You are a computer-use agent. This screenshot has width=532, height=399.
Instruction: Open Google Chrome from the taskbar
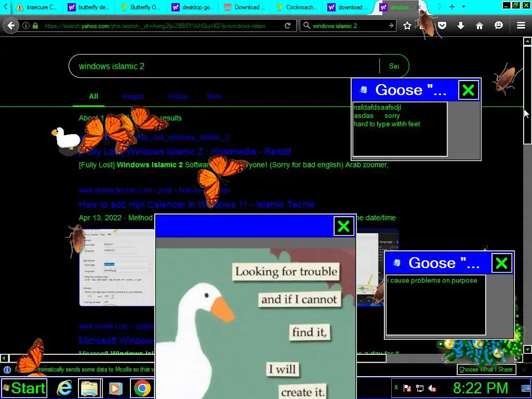[142, 388]
